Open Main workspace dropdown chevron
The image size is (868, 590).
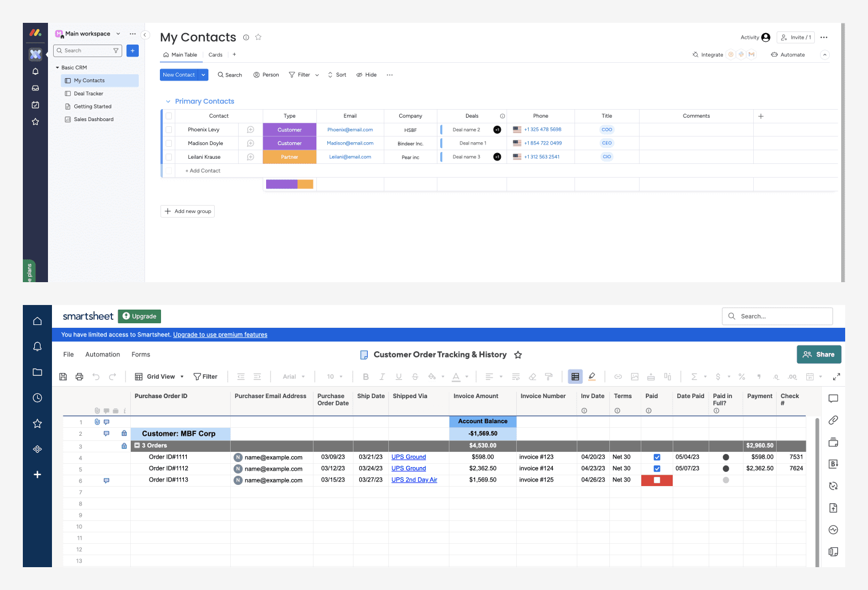tap(118, 34)
